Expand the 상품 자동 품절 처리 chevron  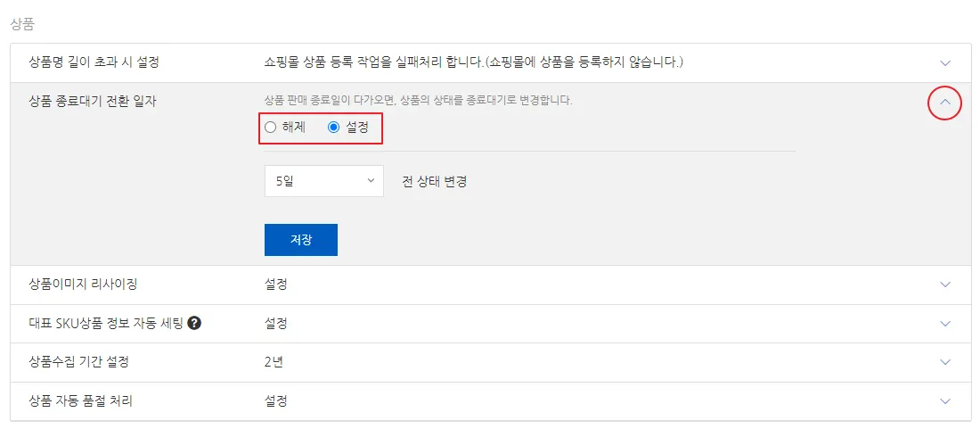[945, 401]
